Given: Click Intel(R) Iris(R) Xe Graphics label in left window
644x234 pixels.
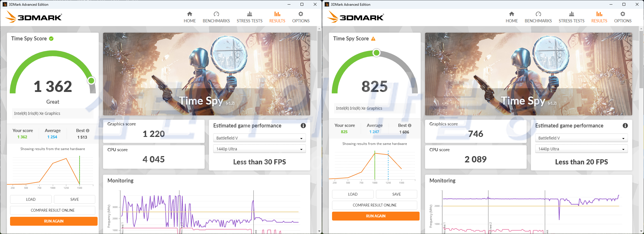Looking at the screenshot, I should (x=37, y=113).
